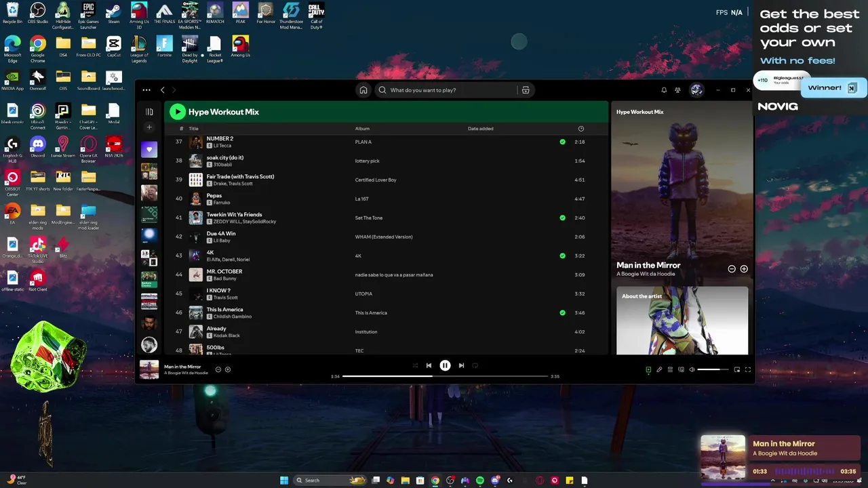The image size is (868, 488).
Task: Open Google Chrome from the taskbar
Action: point(435,481)
